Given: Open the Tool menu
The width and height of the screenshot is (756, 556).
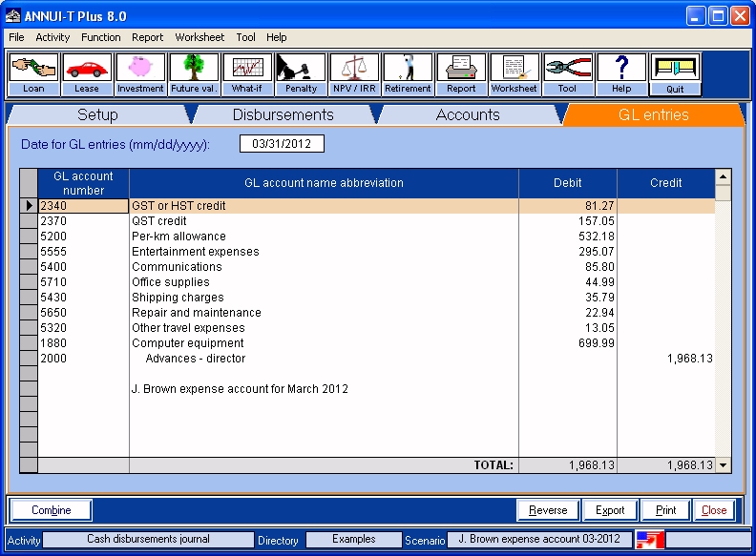Looking at the screenshot, I should (x=245, y=37).
